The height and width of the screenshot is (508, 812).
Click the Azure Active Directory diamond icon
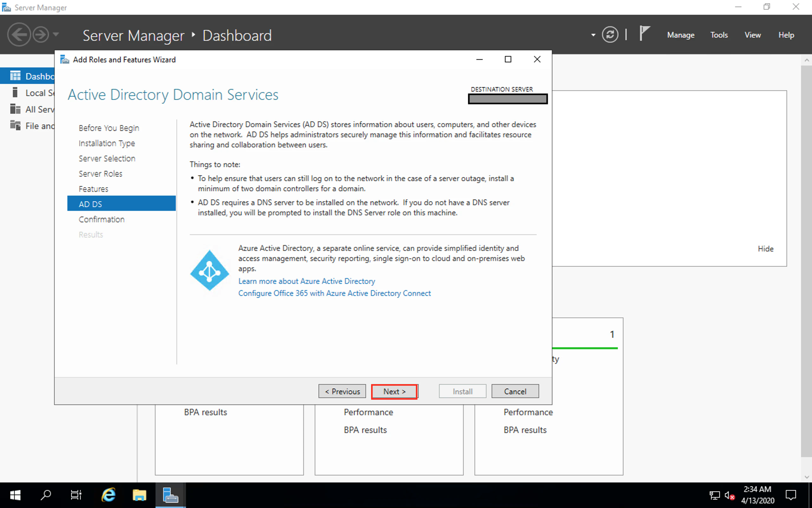pos(209,270)
